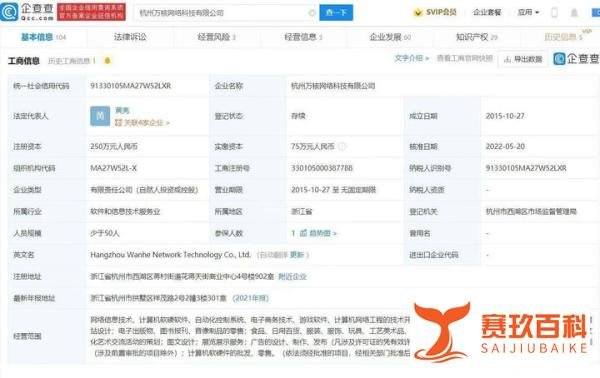Switch to the 企业发展 tab
The width and height of the screenshot is (600, 378).
pyautogui.click(x=390, y=37)
